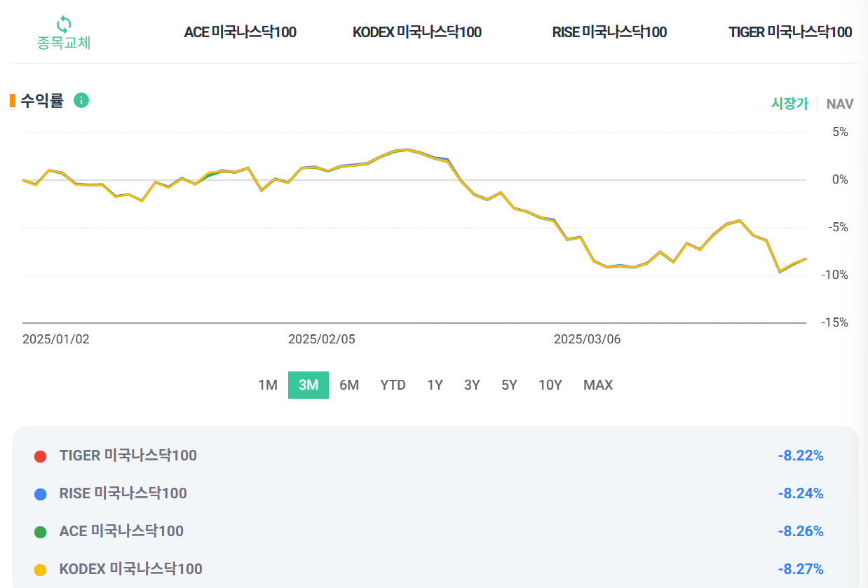The width and height of the screenshot is (868, 588).
Task: Click the 2025/03/06 date label
Action: 588,339
